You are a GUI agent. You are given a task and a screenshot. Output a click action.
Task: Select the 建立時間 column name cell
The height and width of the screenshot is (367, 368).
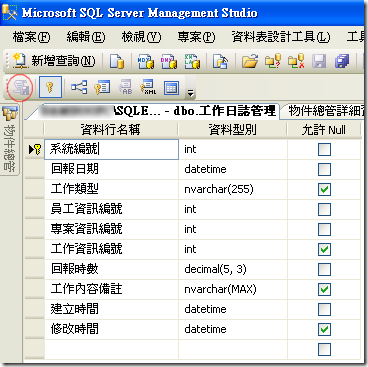[x=111, y=309]
